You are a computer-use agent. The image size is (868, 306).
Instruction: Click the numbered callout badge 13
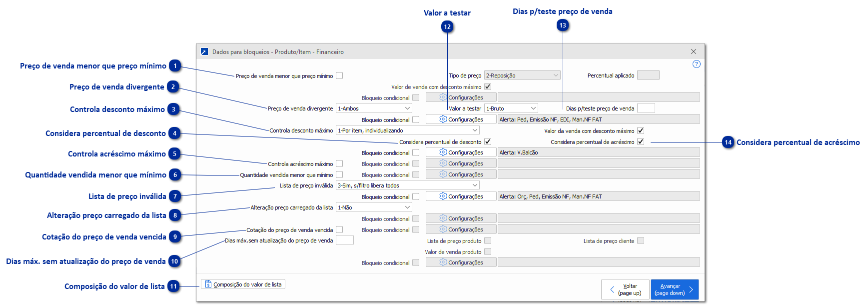563,25
